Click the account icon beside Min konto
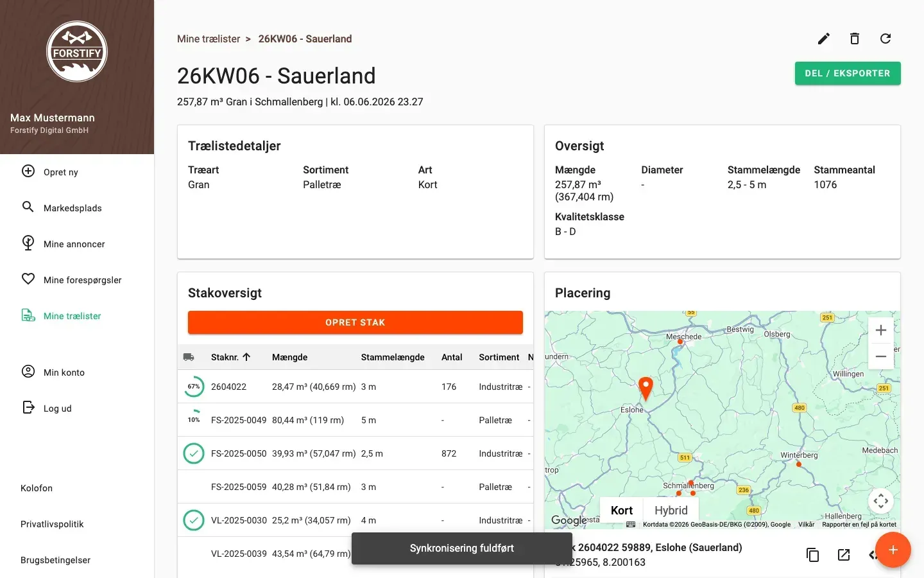924x578 pixels. tap(28, 371)
